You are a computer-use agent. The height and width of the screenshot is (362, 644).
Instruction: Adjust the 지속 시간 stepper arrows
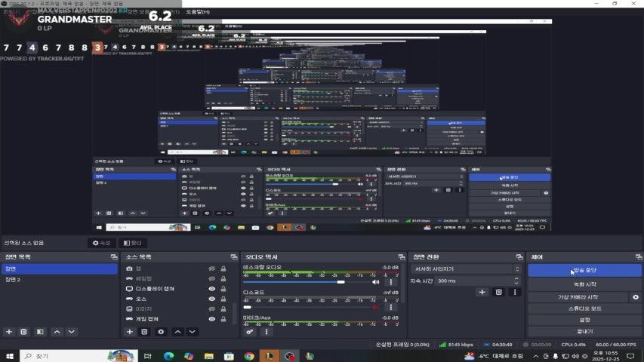pos(516,281)
